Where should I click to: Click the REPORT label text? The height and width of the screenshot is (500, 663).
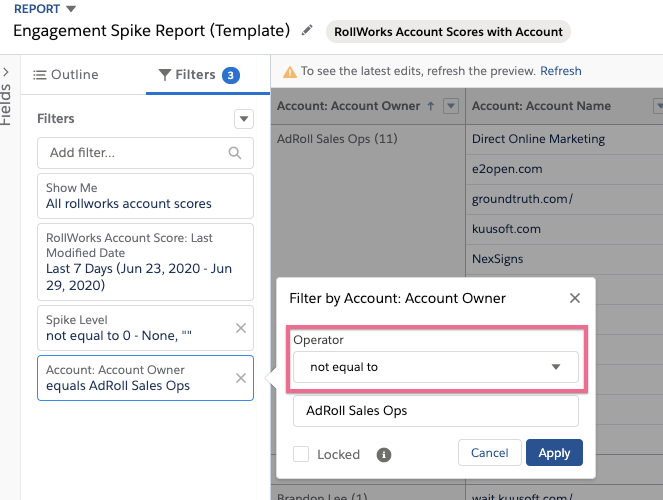(37, 9)
